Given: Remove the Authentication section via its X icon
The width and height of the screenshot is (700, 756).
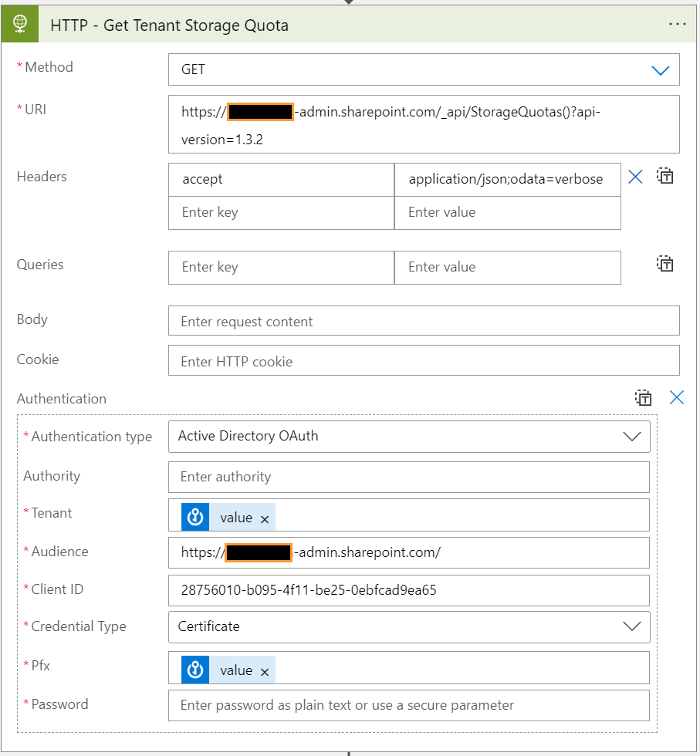Looking at the screenshot, I should tap(677, 397).
